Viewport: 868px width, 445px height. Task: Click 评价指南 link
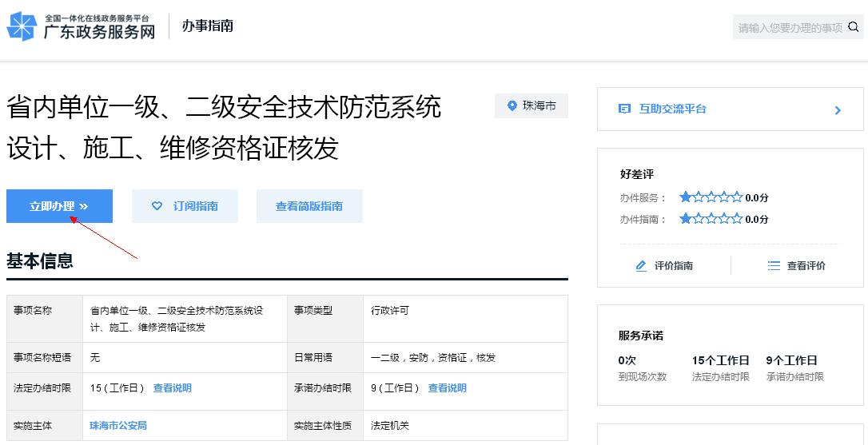[673, 266]
